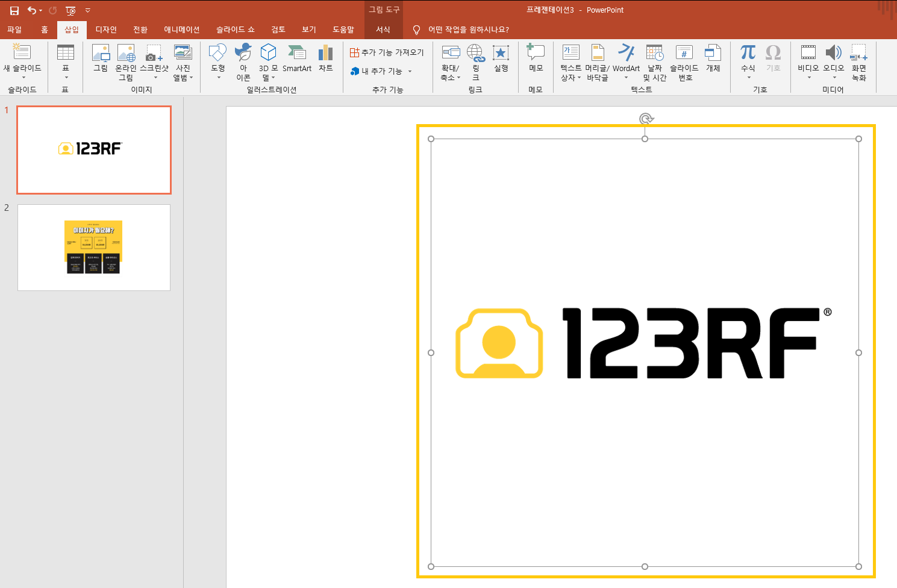The image size is (897, 588).
Task: Switch to the 검토 tab
Action: coord(278,30)
